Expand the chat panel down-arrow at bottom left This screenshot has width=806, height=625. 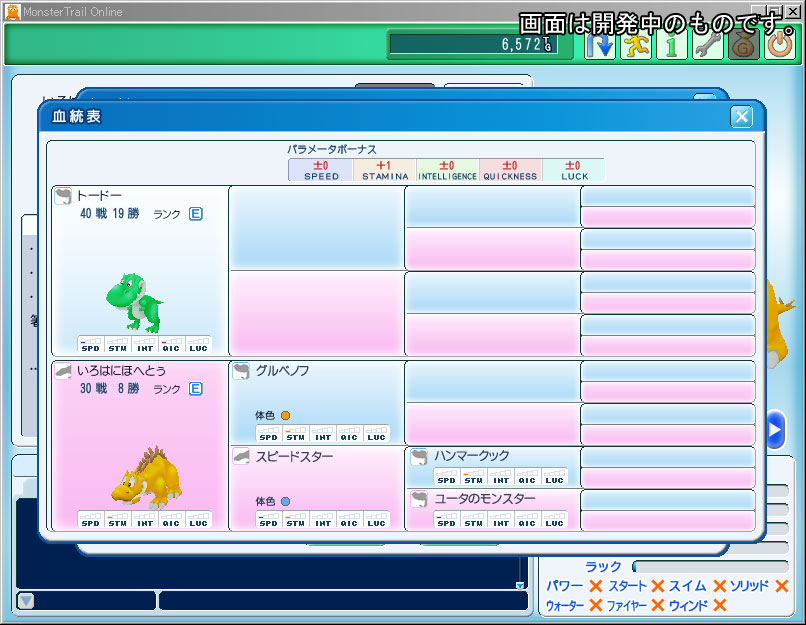[x=26, y=601]
